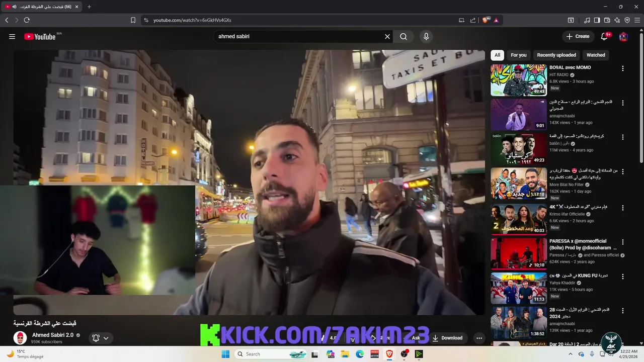This screenshot has width=644, height=362.
Task: Open options for More Bilal No Filter video
Action: (x=623, y=171)
